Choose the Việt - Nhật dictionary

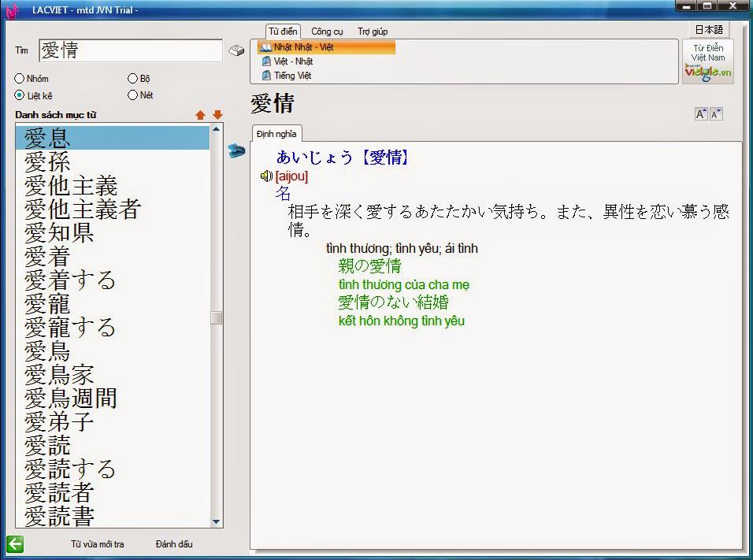[x=294, y=61]
